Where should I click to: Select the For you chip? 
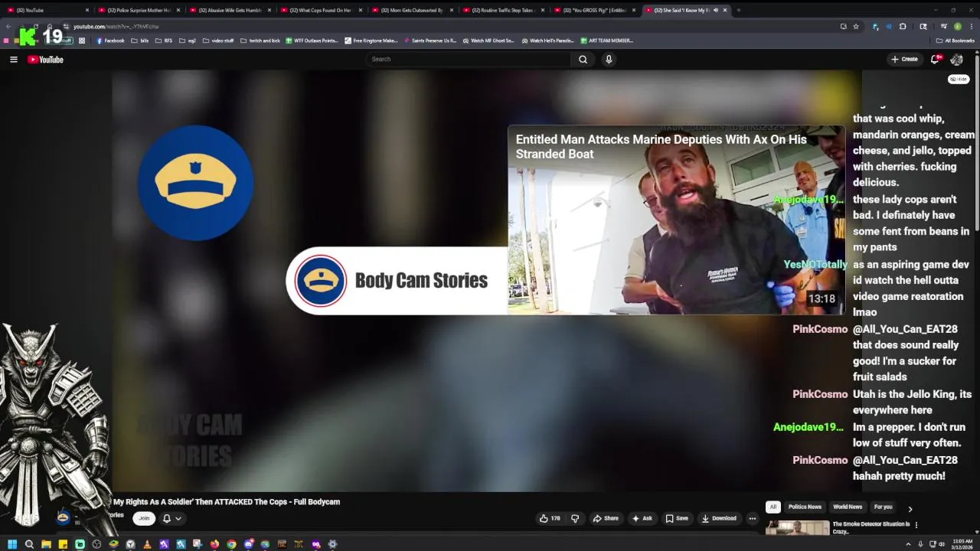(x=884, y=507)
